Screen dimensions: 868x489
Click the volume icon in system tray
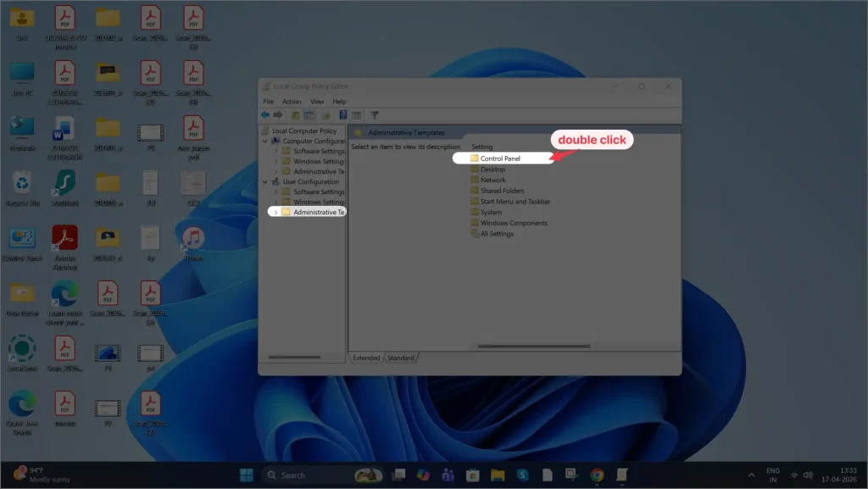point(808,475)
